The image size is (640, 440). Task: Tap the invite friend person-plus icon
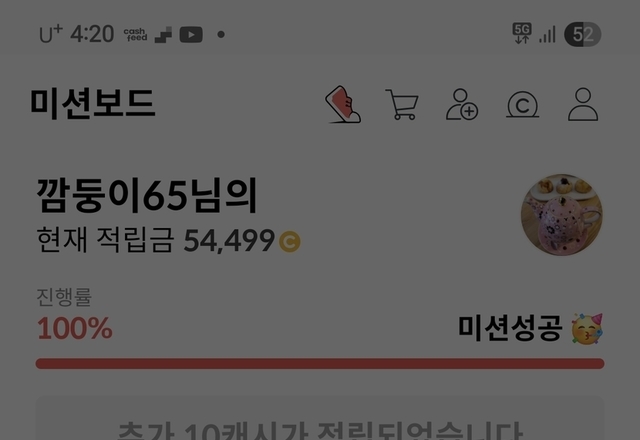pos(462,104)
